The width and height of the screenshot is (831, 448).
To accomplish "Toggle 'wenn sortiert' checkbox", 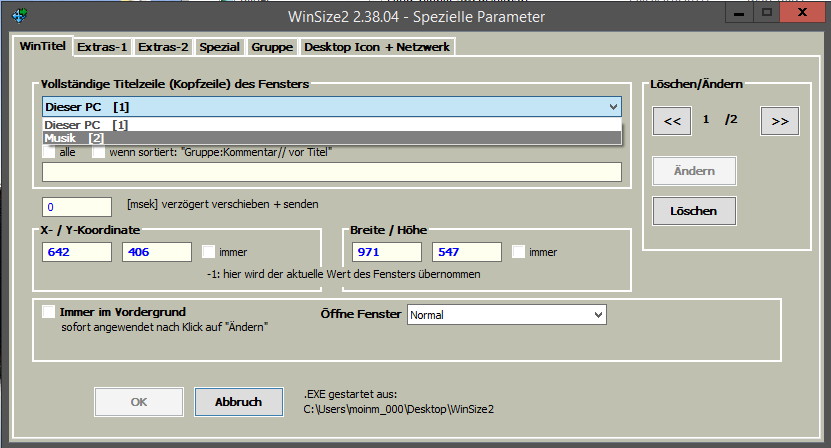I will 99,152.
